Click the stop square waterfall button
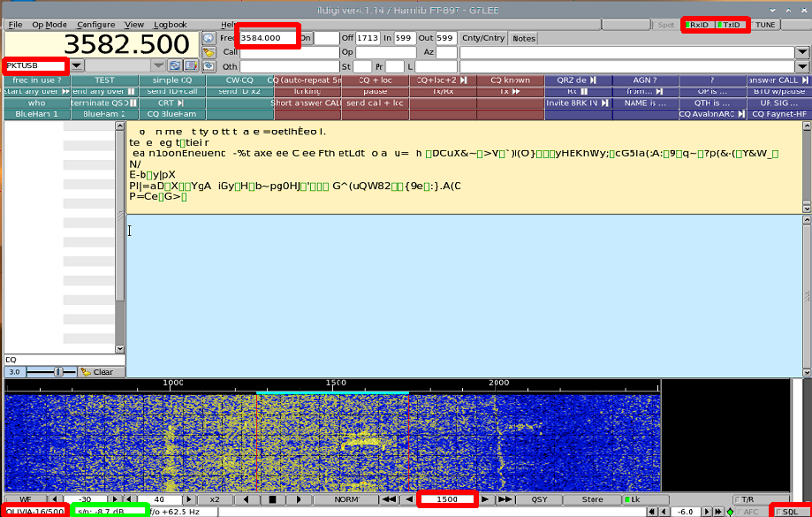Image resolution: width=812 pixels, height=517 pixels. 274,499
